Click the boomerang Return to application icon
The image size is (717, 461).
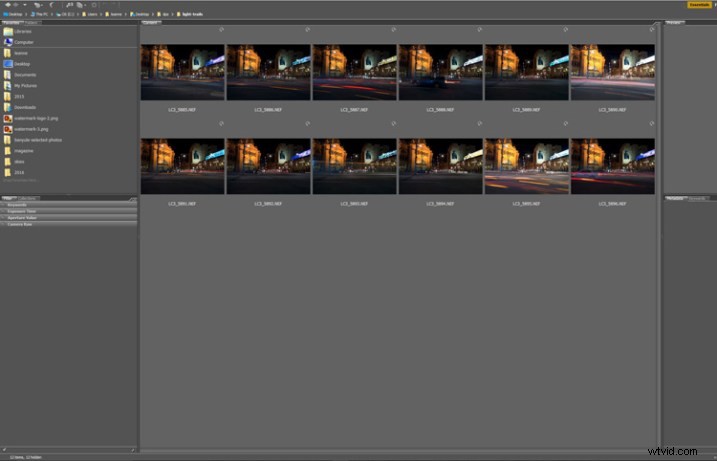pos(52,5)
